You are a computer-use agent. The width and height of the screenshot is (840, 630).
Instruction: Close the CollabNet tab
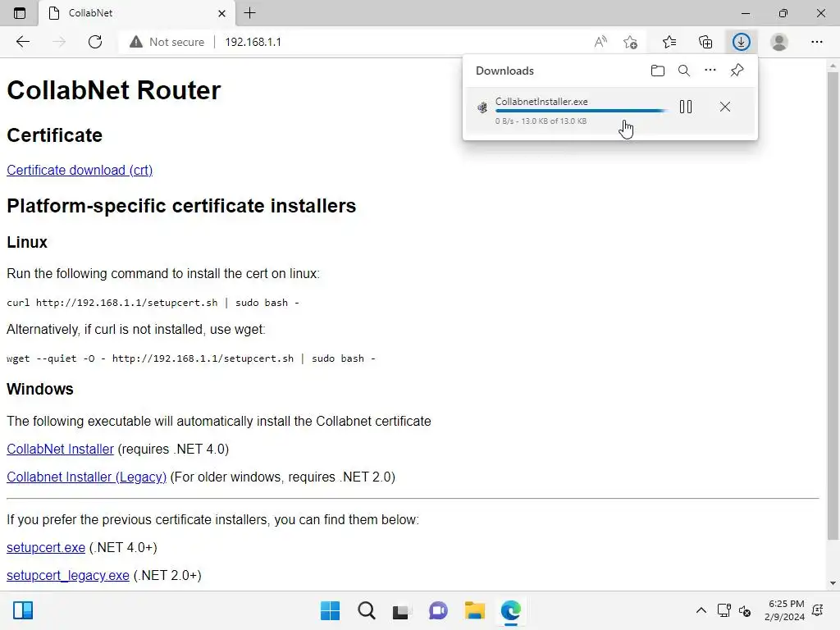(221, 13)
